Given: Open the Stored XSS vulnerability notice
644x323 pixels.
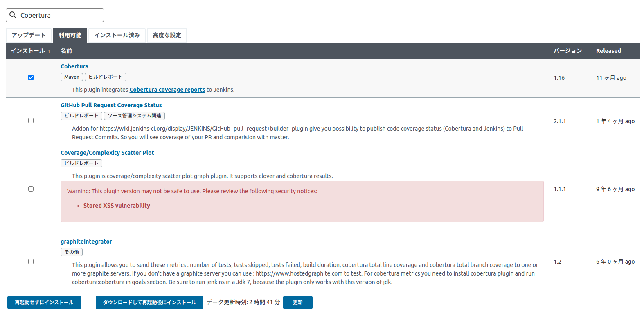Looking at the screenshot, I should [117, 206].
